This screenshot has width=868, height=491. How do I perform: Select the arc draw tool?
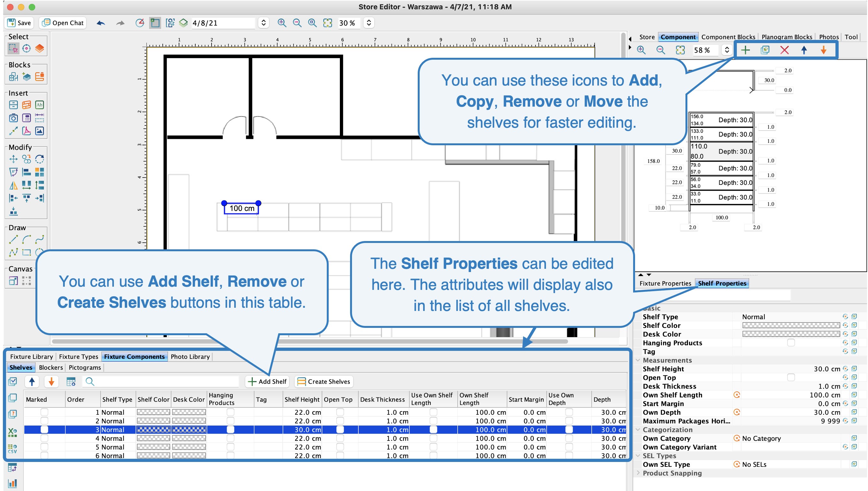coord(26,239)
